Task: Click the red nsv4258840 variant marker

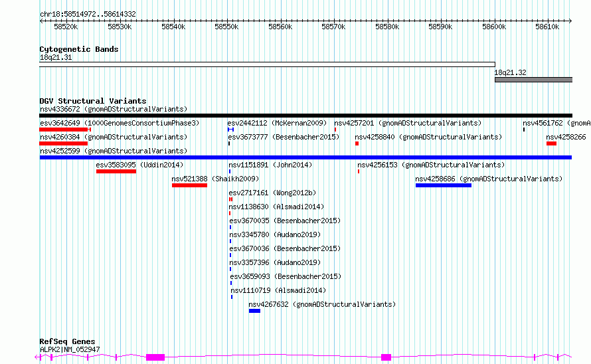Action: tap(357, 143)
